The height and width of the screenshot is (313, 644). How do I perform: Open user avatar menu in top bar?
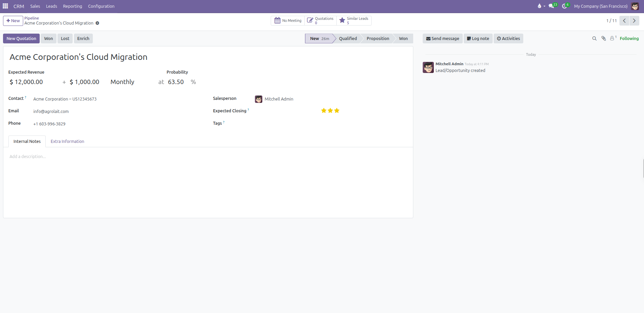[x=635, y=6]
